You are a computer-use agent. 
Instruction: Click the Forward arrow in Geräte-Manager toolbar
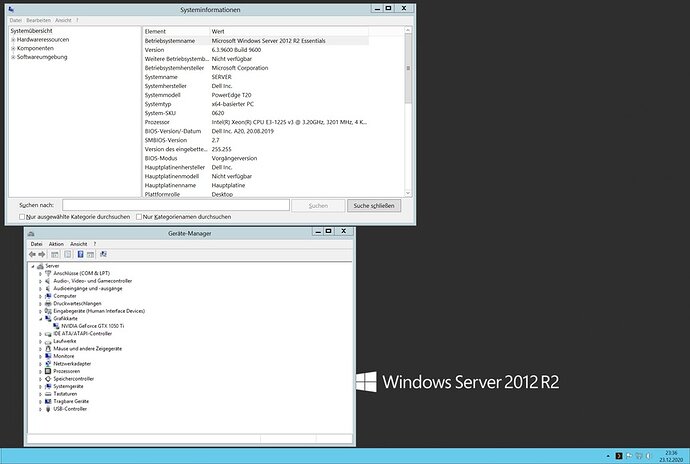(x=42, y=254)
